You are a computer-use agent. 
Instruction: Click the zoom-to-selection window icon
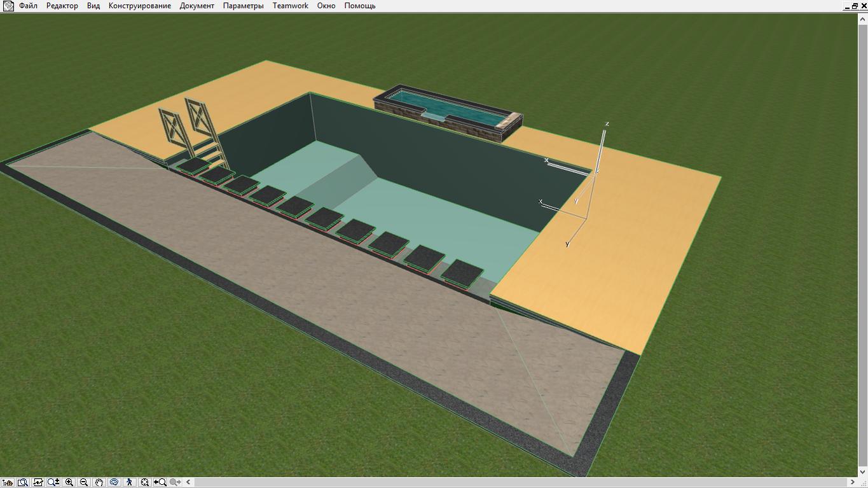23,482
